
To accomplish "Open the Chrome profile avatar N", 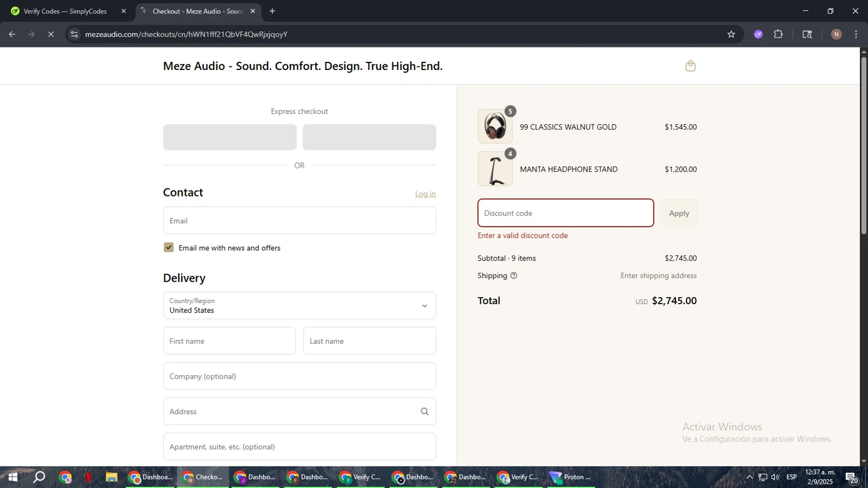I will [836, 34].
